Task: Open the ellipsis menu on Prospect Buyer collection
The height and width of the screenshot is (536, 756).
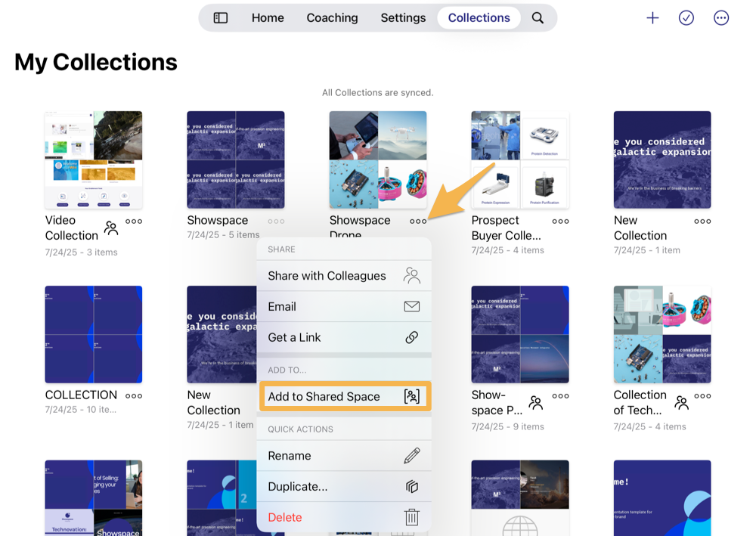Action: (559, 222)
